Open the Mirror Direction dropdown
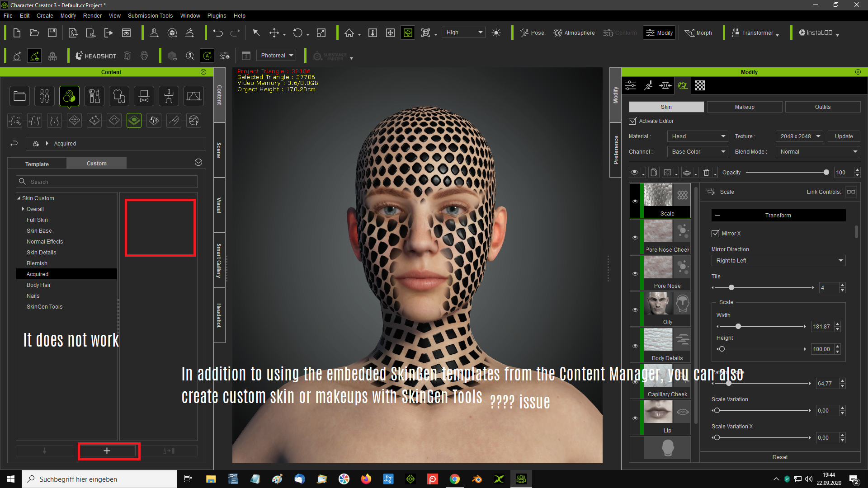Image resolution: width=868 pixels, height=488 pixels. tap(778, 261)
